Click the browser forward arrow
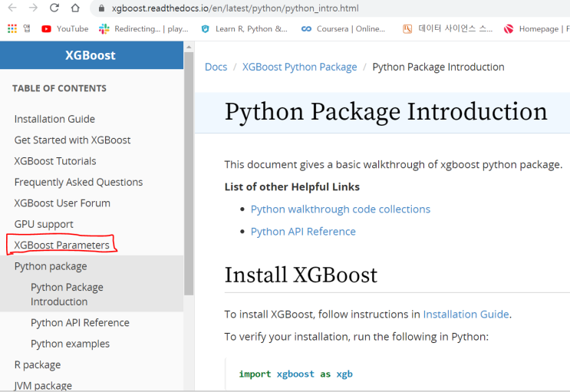 coord(34,8)
